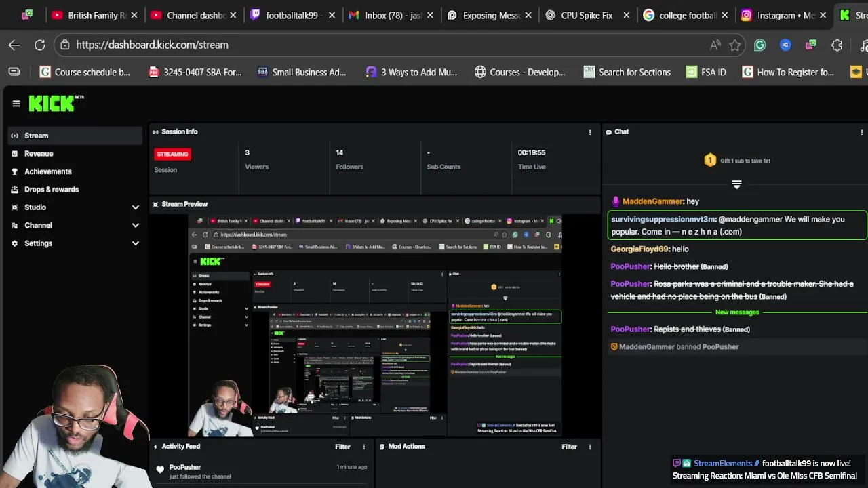Click the Achievements sidebar icon
This screenshot has width=868, height=488.
point(15,171)
